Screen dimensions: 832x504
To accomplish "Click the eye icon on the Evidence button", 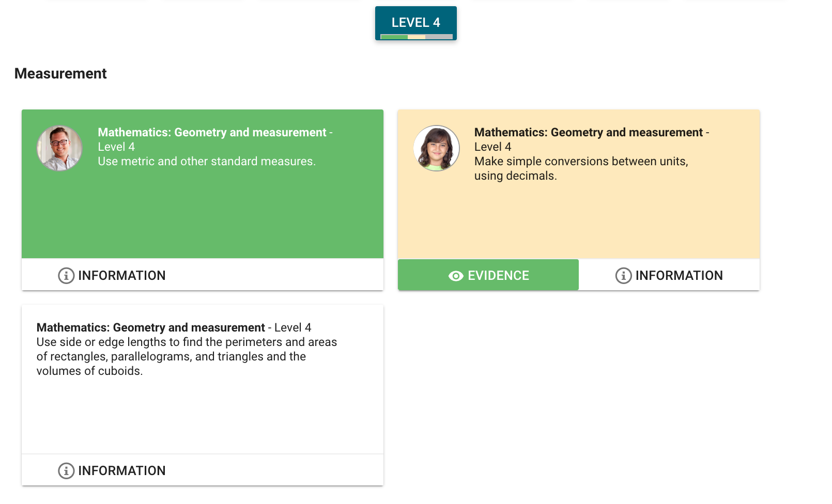I will (x=455, y=276).
